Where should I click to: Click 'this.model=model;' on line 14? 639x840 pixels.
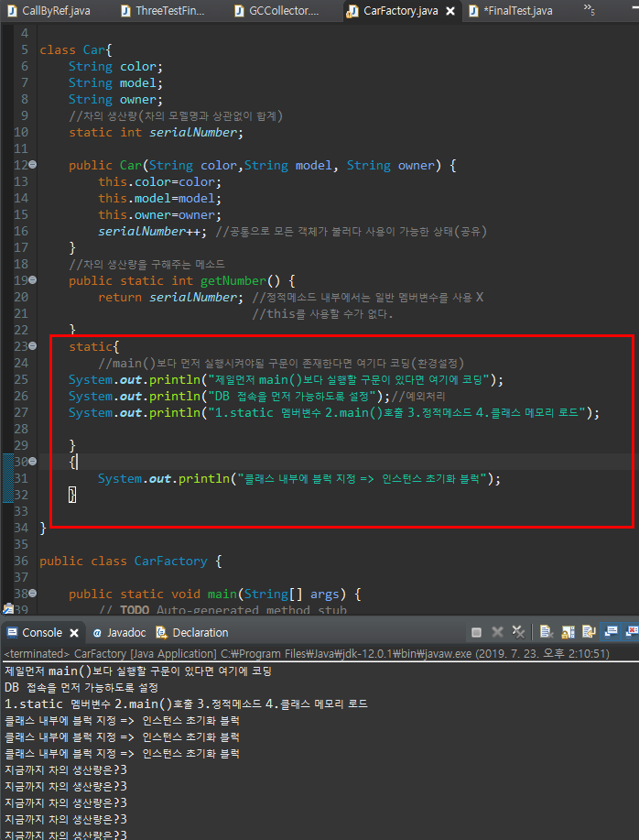click(159, 198)
